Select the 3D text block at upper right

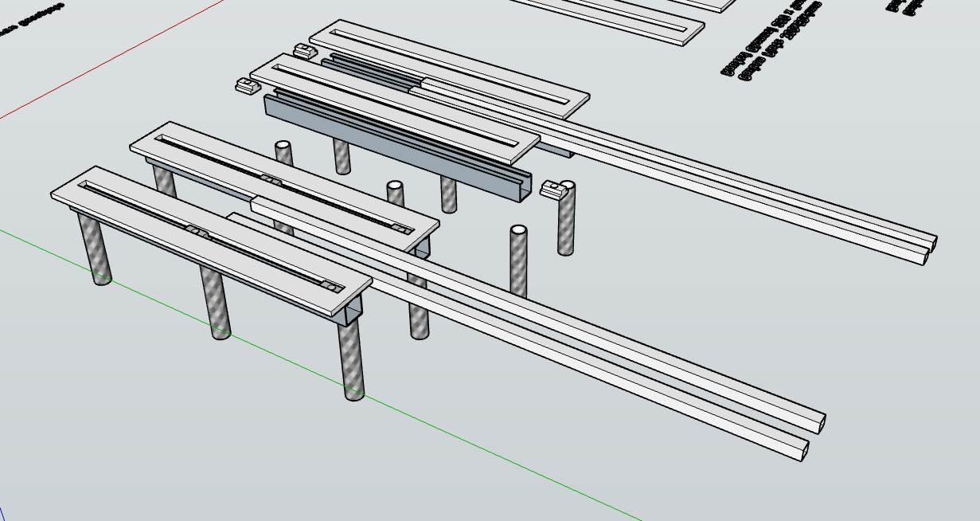click(x=769, y=41)
